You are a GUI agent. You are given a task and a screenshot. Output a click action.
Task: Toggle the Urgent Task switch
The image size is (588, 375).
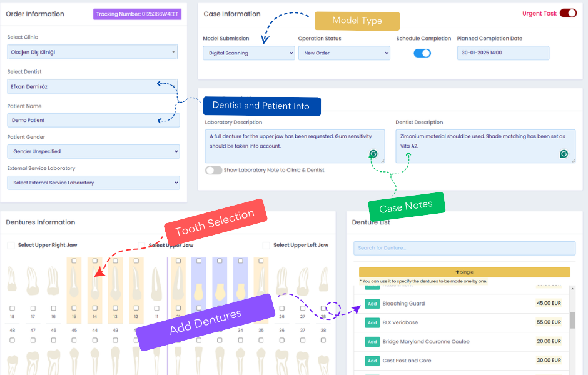pos(568,12)
